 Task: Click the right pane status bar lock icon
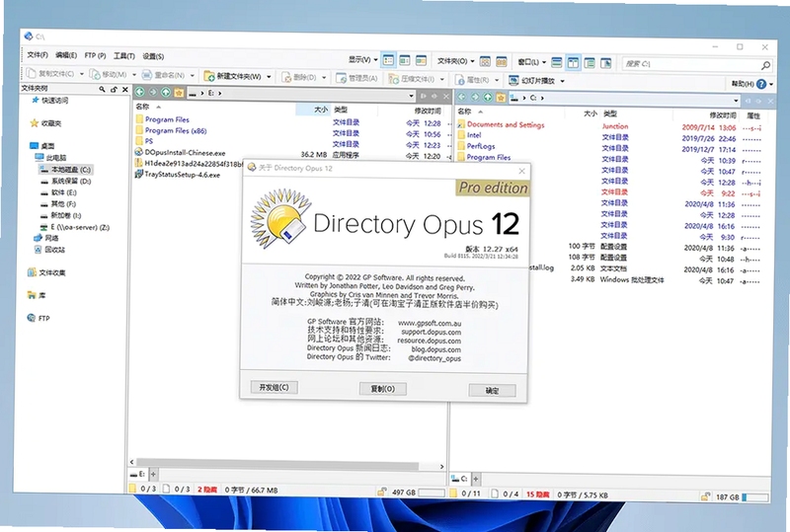(x=705, y=496)
